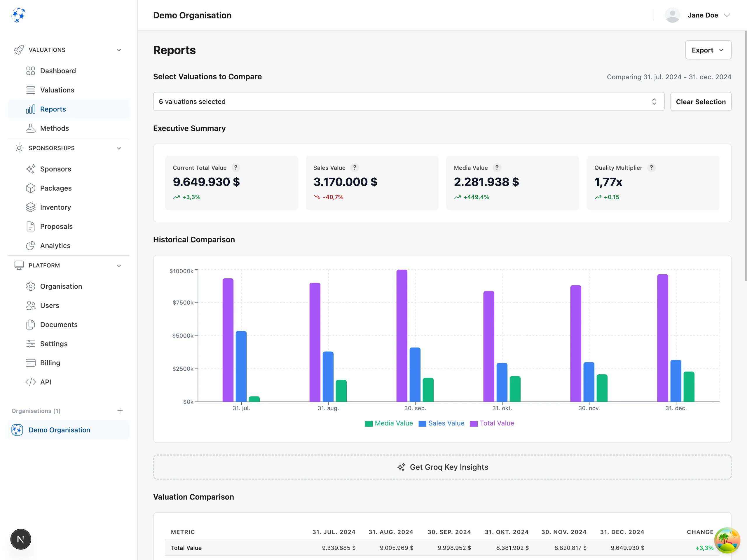Collapse the VALUATIONS sidebar section

[69, 50]
